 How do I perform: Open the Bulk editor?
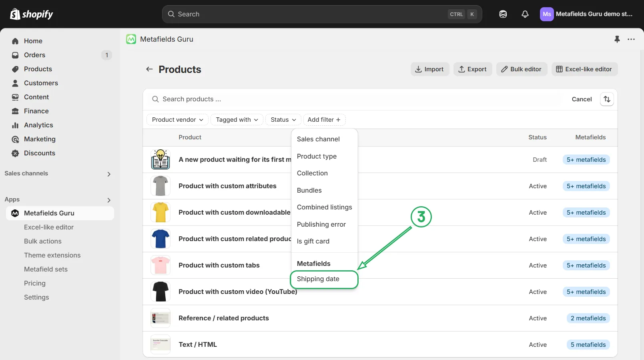coord(522,69)
